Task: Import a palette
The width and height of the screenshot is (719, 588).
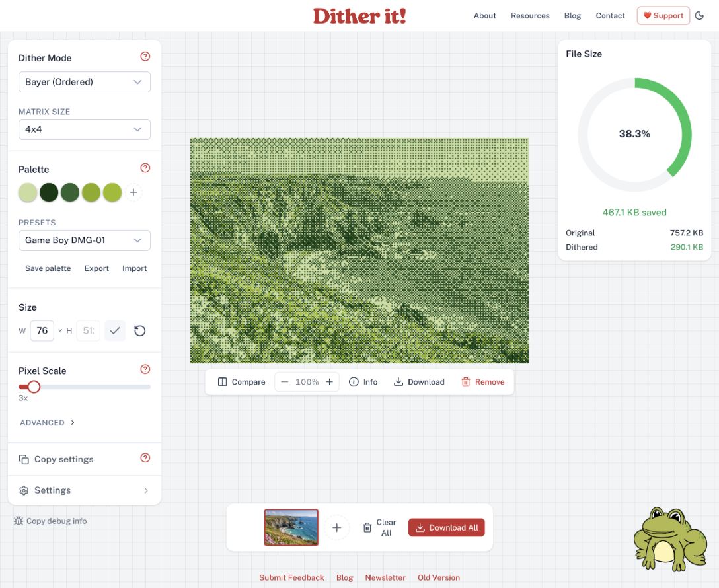Action: (x=134, y=268)
